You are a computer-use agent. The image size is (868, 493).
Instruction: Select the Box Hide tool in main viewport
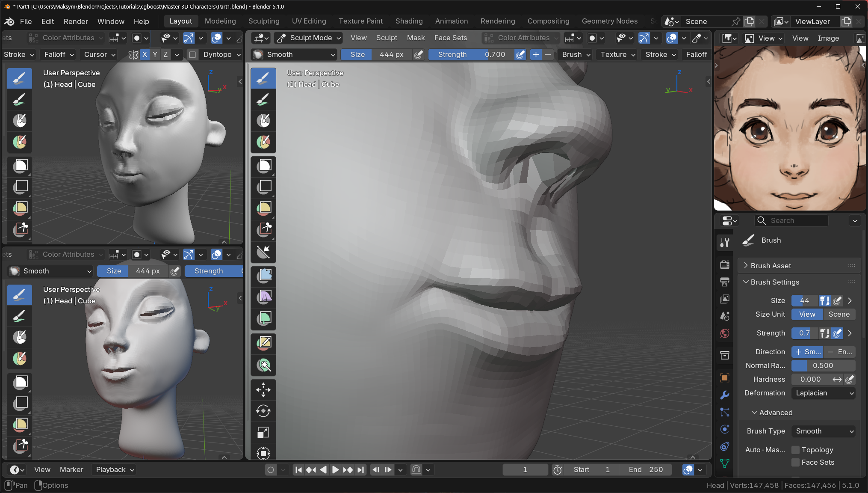(x=263, y=187)
